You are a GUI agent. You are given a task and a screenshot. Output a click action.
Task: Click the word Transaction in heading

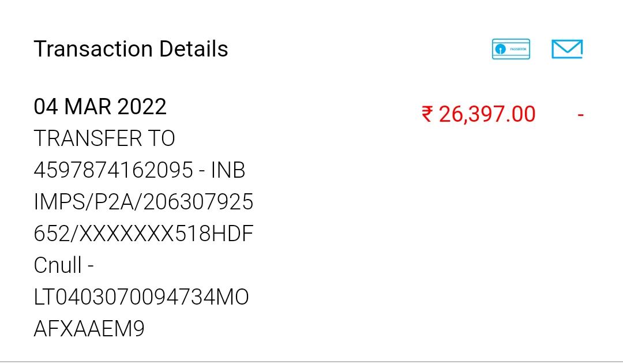coord(93,49)
